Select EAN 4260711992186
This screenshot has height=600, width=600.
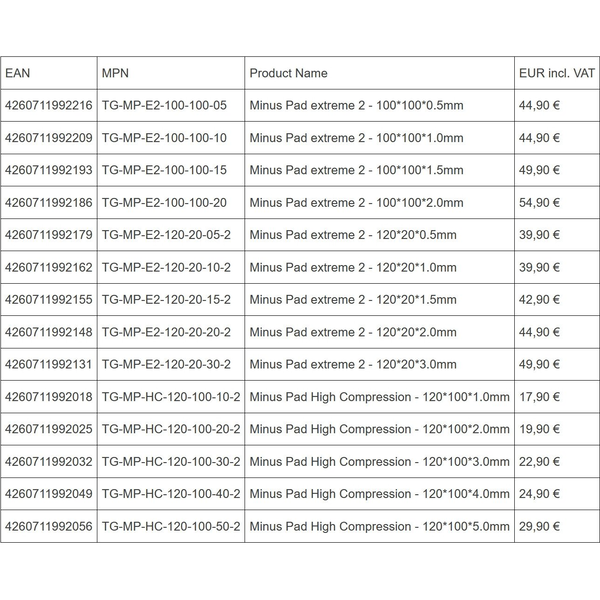(x=49, y=202)
